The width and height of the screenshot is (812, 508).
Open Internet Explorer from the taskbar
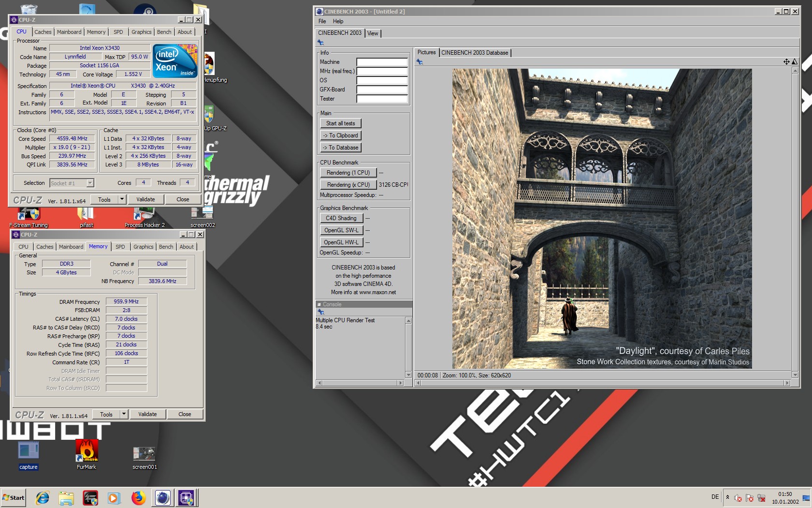click(x=43, y=497)
